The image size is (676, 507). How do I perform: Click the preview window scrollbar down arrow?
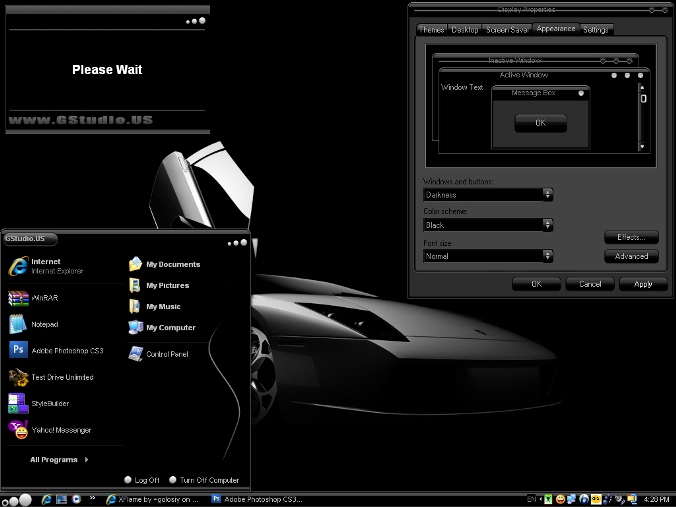pyautogui.click(x=642, y=147)
